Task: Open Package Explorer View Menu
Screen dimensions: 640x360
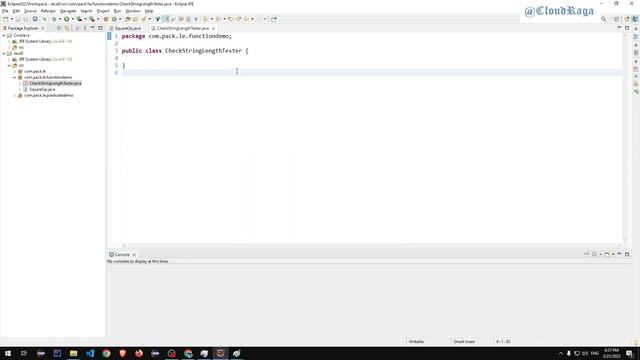Action: pos(85,28)
